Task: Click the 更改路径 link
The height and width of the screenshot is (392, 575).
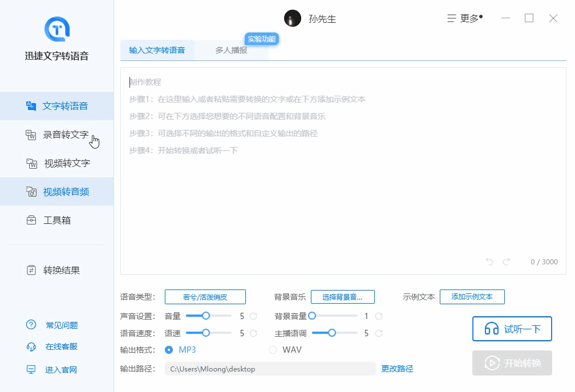Action: click(397, 369)
